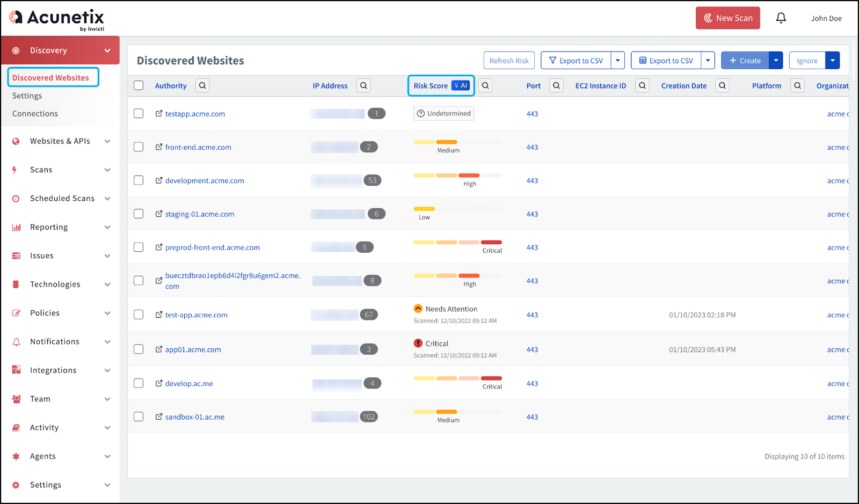Search the Authority column with magnifier icon
Image resolution: width=859 pixels, height=504 pixels.
[x=202, y=85]
